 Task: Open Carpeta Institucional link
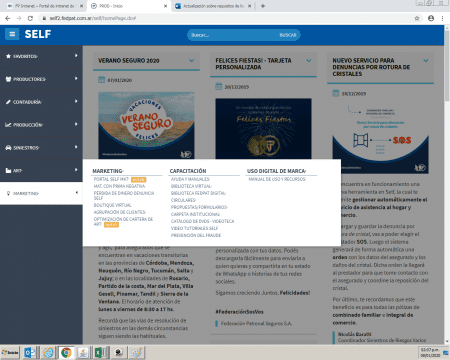tap(195, 214)
